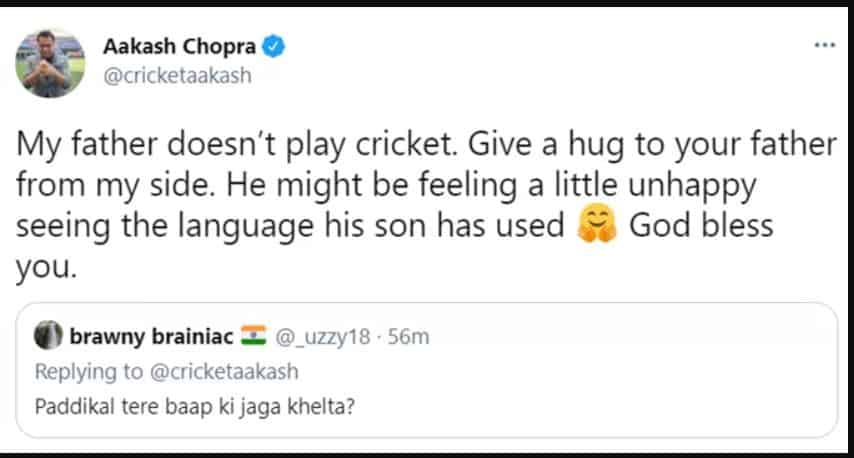Click the word "you." on the tweet's last line
This screenshot has width=854, height=458.
pyautogui.click(x=44, y=267)
